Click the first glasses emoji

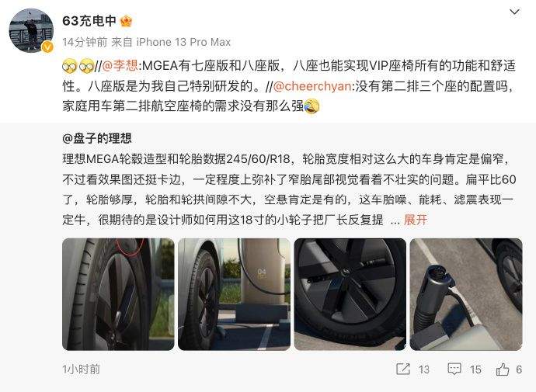coord(70,65)
